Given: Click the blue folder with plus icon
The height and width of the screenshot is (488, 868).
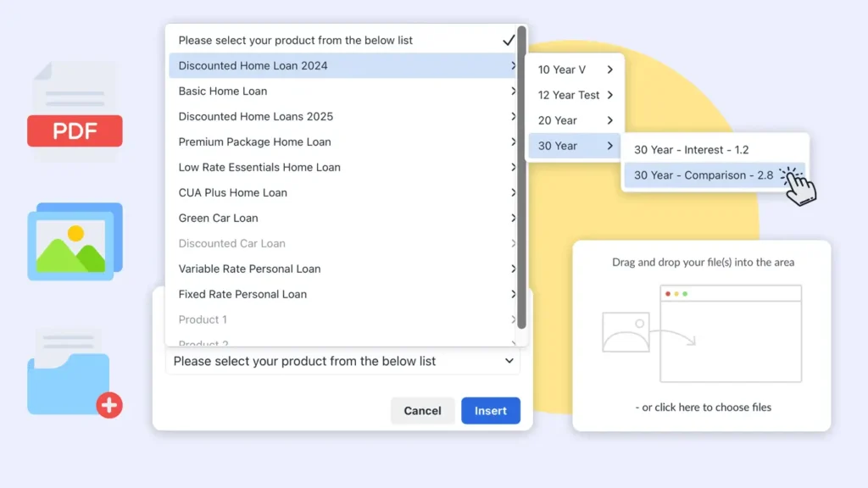Looking at the screenshot, I should [75, 373].
